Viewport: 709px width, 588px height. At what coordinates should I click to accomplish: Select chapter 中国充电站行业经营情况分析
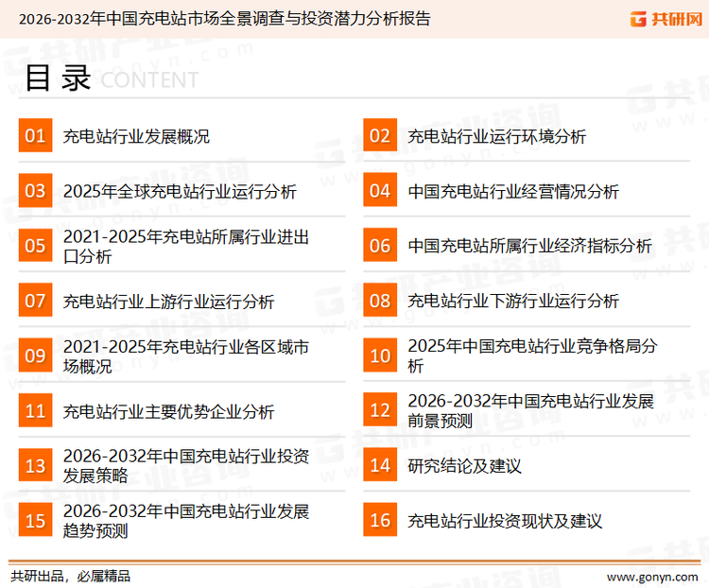pyautogui.click(x=513, y=191)
